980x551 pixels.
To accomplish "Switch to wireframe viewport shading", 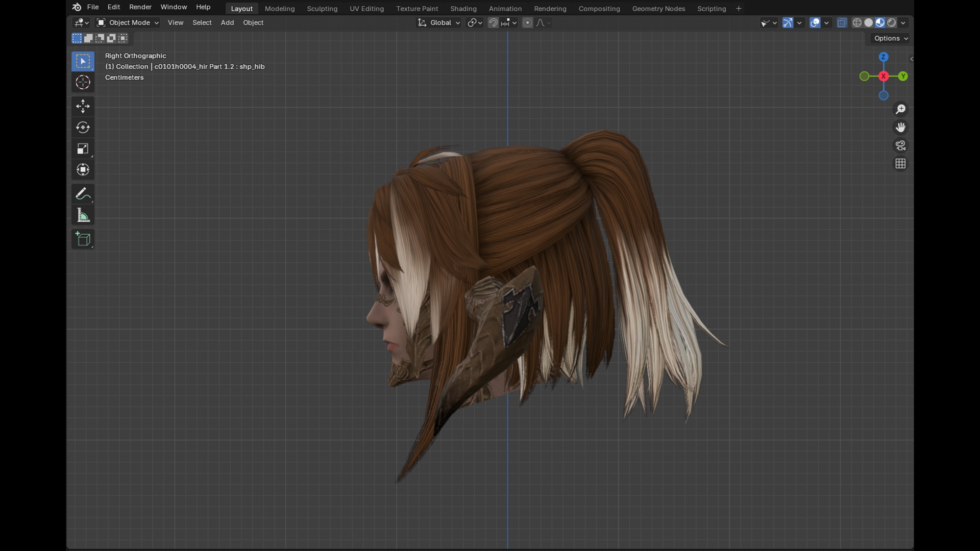I will [x=857, y=23].
